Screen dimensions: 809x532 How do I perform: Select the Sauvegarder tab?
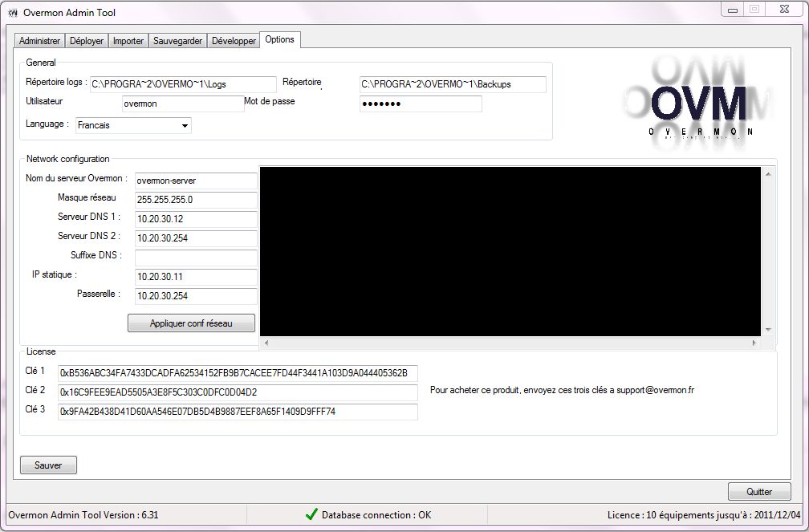point(177,41)
